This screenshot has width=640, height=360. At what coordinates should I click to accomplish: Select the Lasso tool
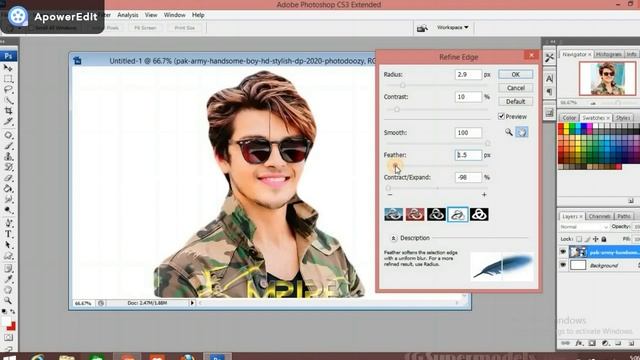tap(8, 89)
